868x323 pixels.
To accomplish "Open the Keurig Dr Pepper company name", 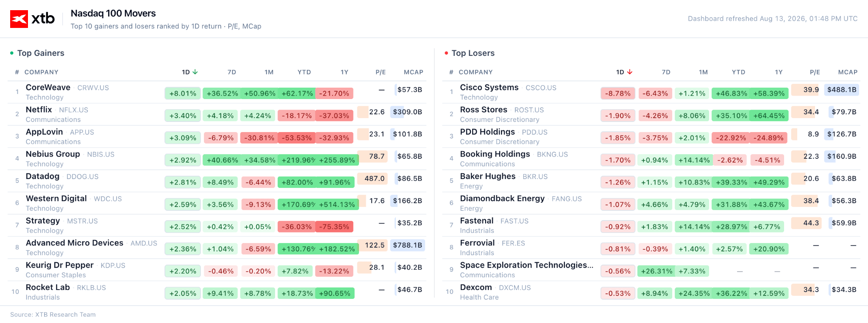I will 60,265.
